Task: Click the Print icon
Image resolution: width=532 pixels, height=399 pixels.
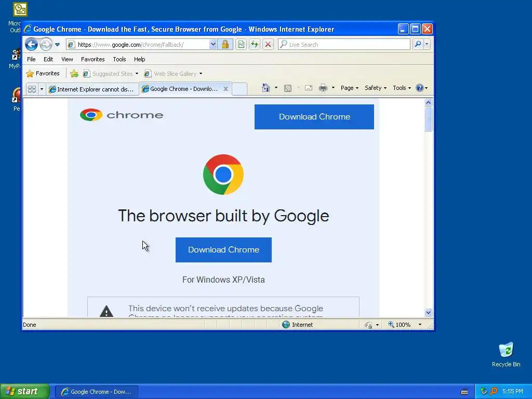Action: tap(323, 88)
